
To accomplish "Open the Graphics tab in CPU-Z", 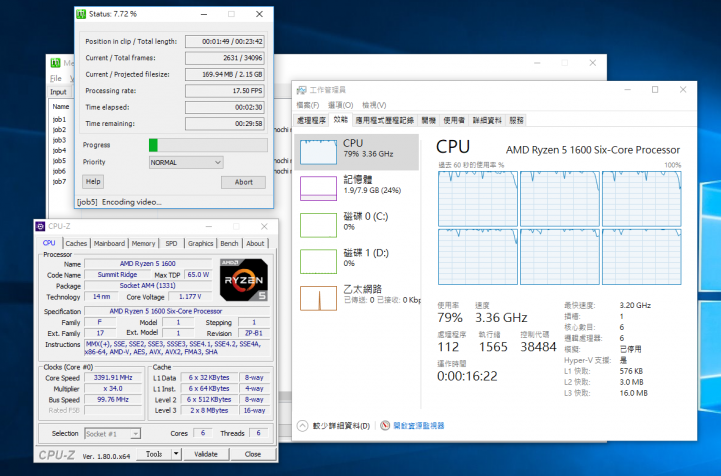I will point(200,243).
